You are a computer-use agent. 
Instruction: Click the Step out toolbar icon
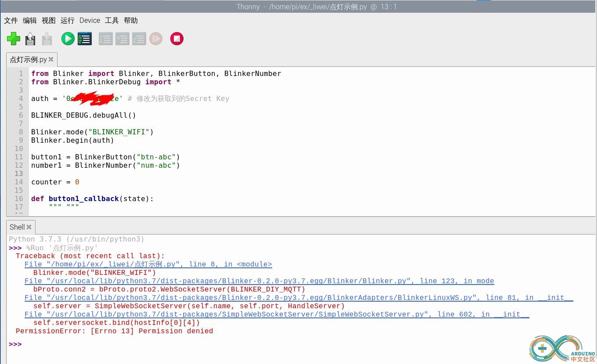pos(139,39)
